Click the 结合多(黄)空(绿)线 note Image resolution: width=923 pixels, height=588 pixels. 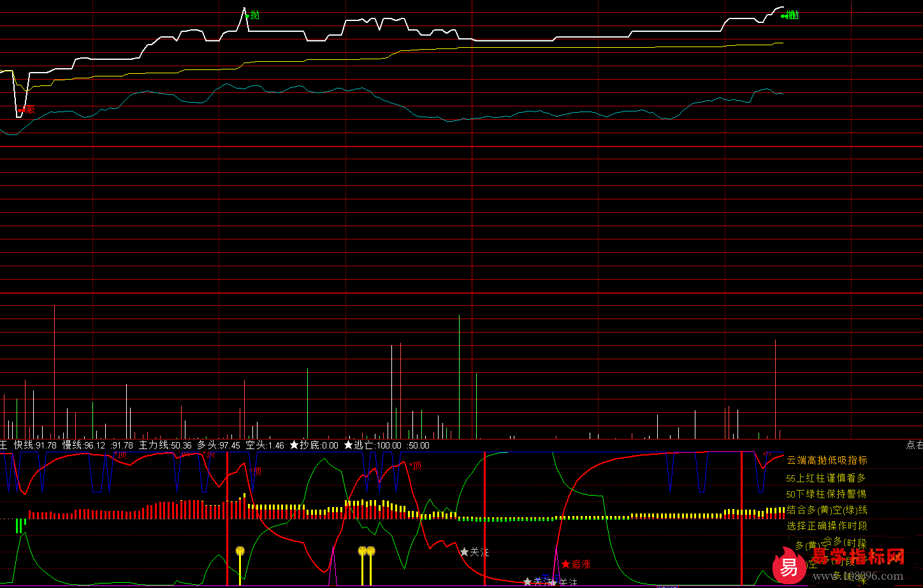[827, 510]
